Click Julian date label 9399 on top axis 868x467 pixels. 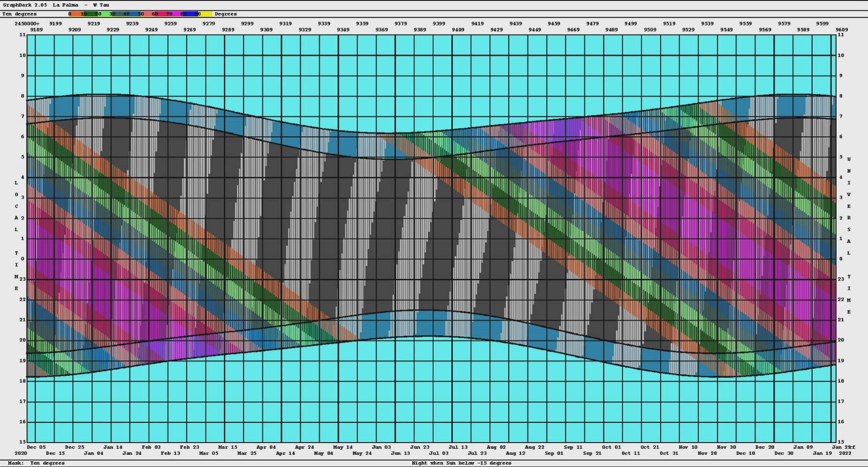click(x=439, y=23)
